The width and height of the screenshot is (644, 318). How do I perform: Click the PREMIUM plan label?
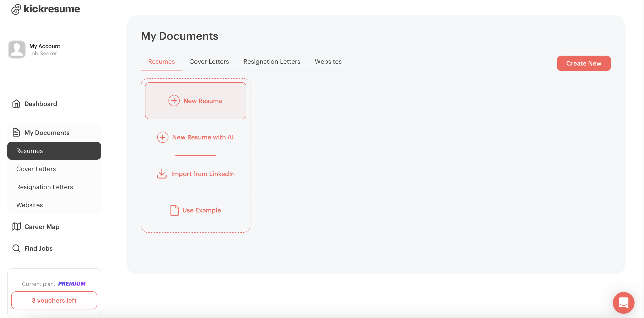(x=72, y=284)
